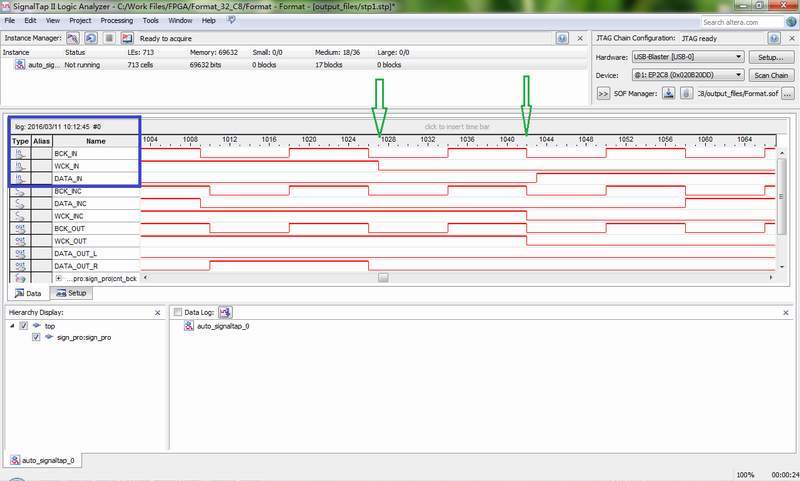Image resolution: width=800 pixels, height=481 pixels.
Task: Select the BCK_INC signal name
Action: [x=68, y=191]
